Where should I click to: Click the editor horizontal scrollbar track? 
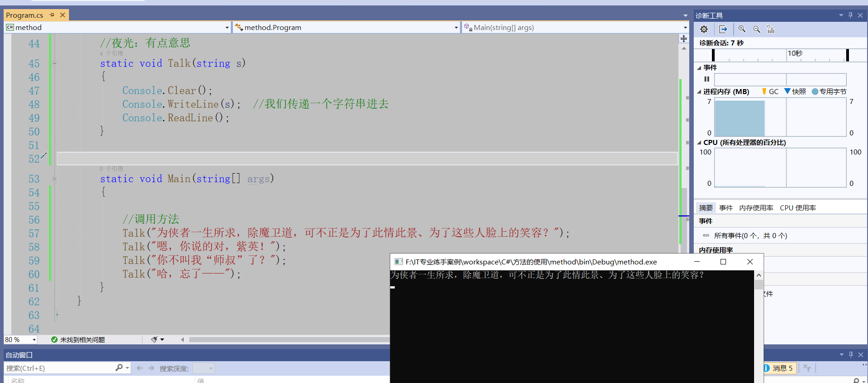pyautogui.click(x=289, y=339)
